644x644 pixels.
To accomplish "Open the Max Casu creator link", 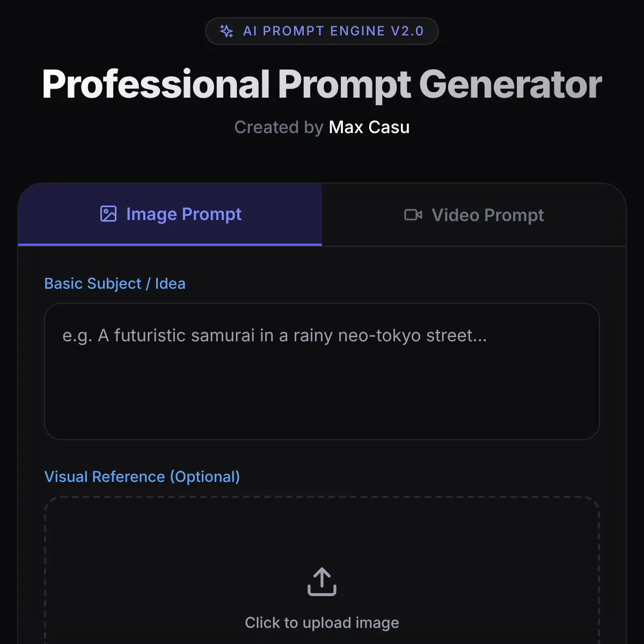I will [369, 127].
